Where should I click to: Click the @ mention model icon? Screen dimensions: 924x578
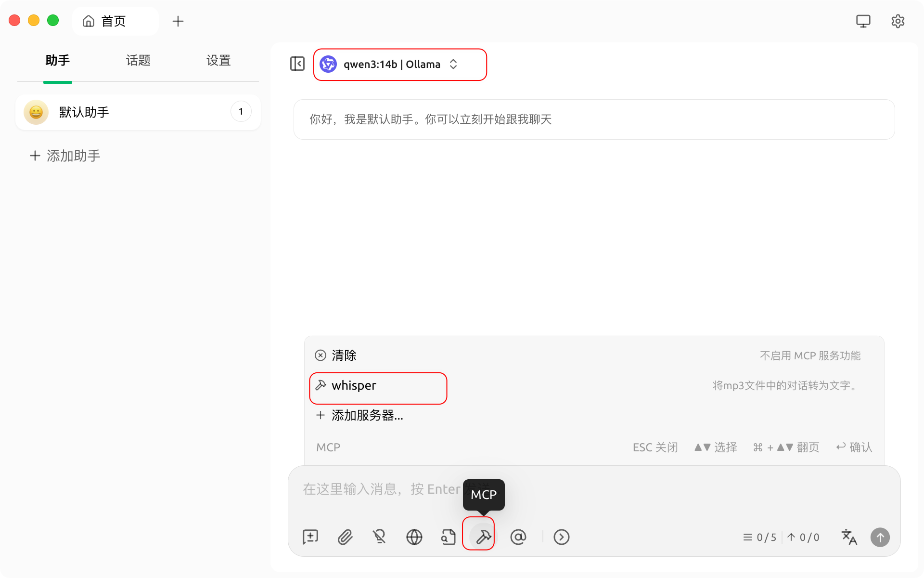518,537
